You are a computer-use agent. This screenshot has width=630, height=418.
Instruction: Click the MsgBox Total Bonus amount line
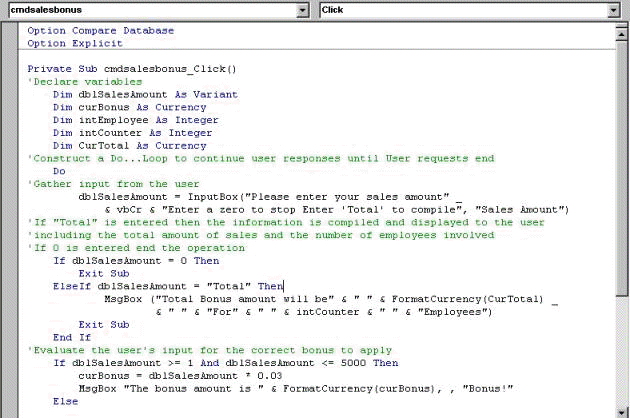(330, 299)
